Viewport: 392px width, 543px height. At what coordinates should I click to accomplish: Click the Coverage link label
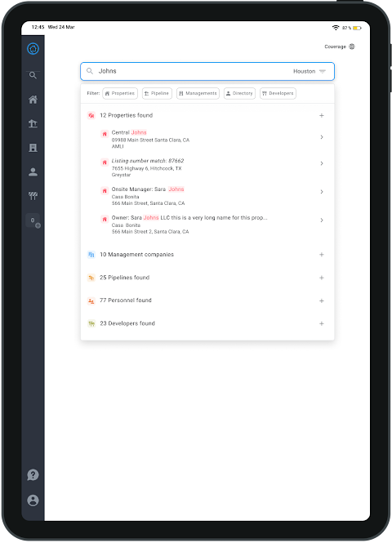335,47
